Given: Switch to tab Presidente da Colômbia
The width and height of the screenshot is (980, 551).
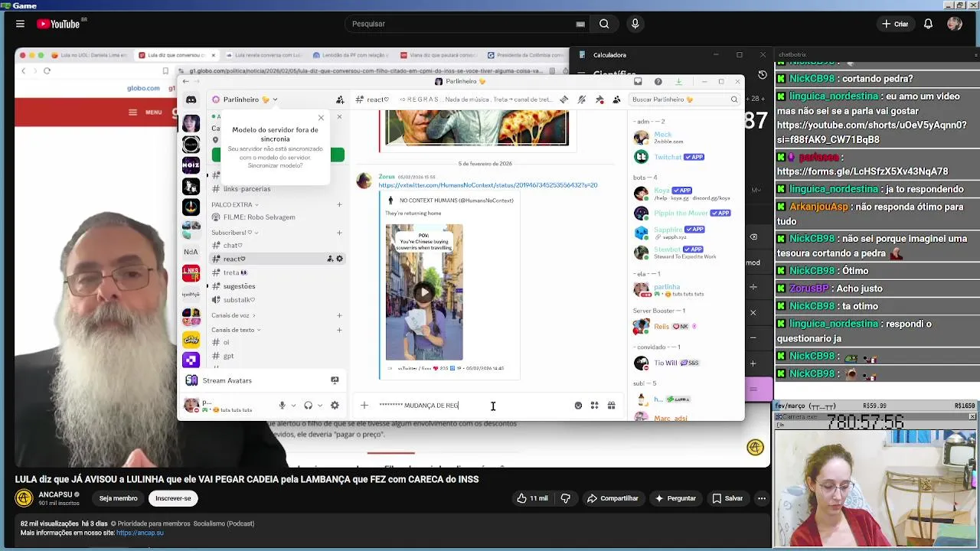Looking at the screenshot, I should [526, 55].
